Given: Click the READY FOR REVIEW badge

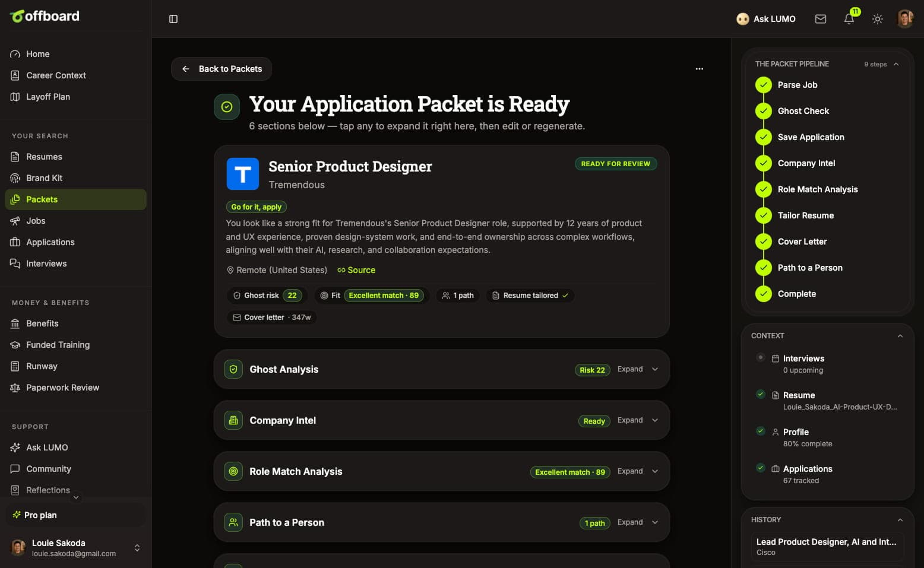Looking at the screenshot, I should (616, 164).
